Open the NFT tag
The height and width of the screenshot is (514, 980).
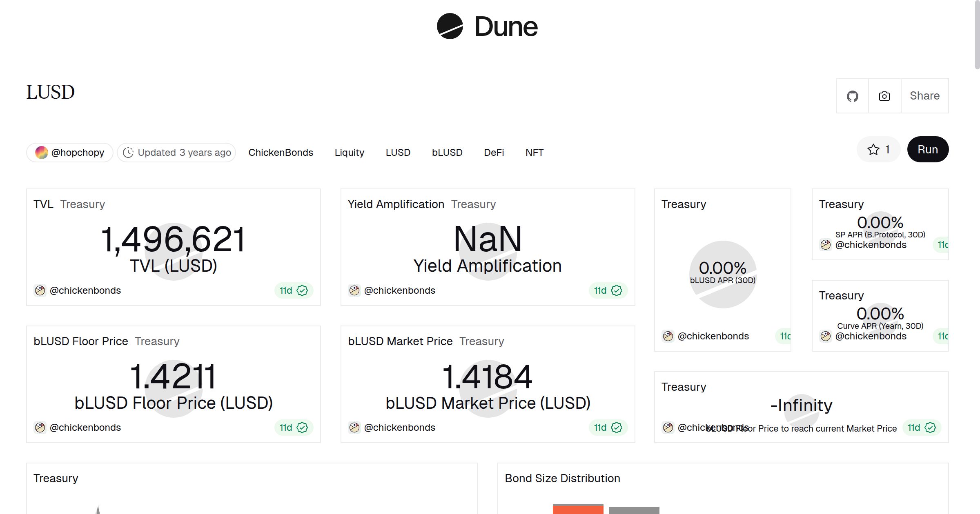coord(534,153)
